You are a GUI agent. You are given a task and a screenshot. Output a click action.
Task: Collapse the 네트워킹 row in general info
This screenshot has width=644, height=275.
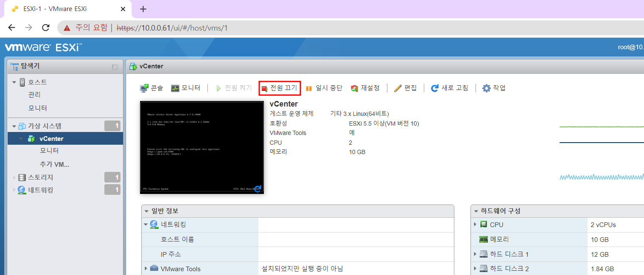pyautogui.click(x=146, y=224)
